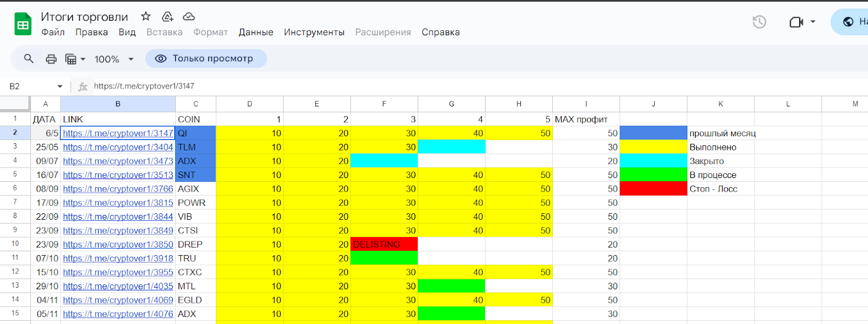The image size is (868, 324).
Task: Open the Файл menu
Action: tap(53, 32)
